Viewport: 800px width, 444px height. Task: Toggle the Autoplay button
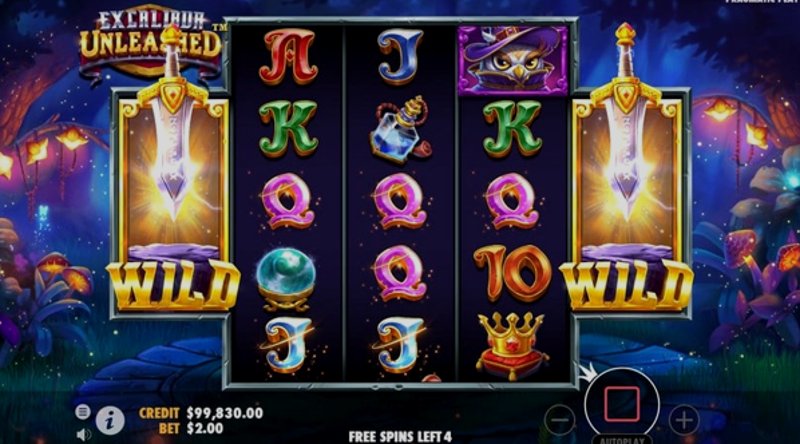click(x=621, y=439)
